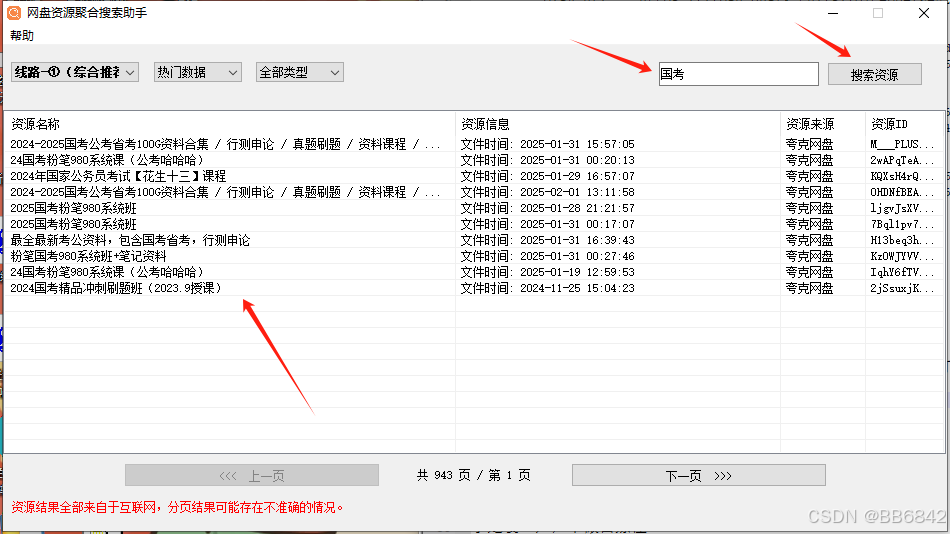Minimize the 网盘资源聚合搜索助手 window
Viewport: 950px width, 534px height.
tap(833, 13)
